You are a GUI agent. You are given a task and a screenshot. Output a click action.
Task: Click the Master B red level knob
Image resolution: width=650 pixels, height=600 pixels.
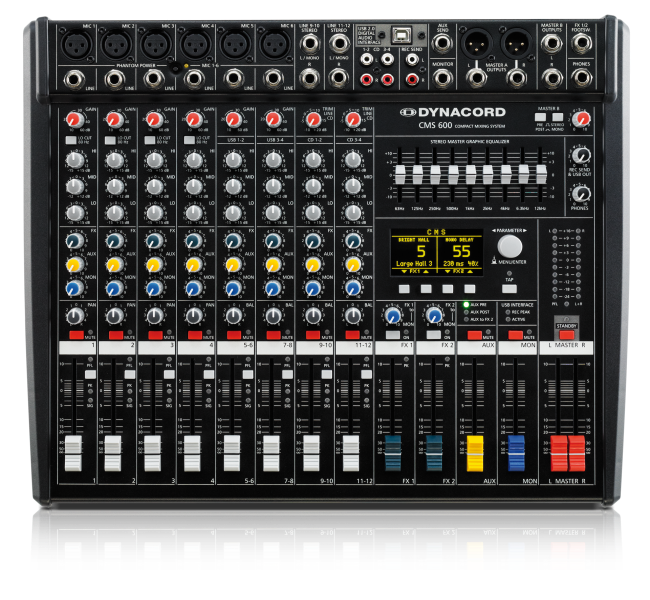581,119
